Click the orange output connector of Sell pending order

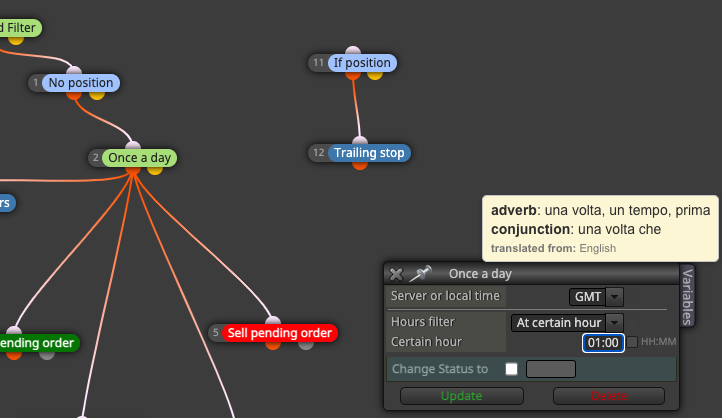click(273, 345)
